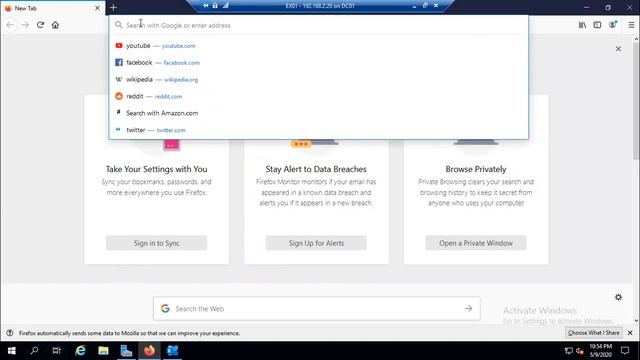Click the connection bar lock icon
This screenshot has height=360, width=640.
coord(215,6)
